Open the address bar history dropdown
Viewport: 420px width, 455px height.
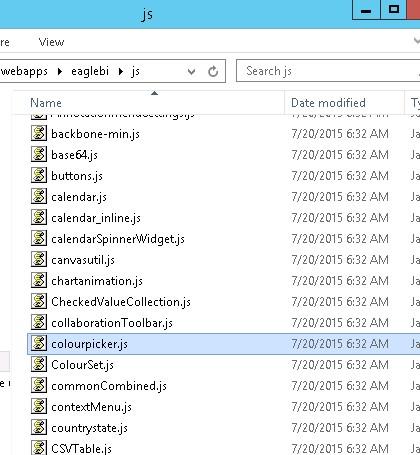[191, 71]
